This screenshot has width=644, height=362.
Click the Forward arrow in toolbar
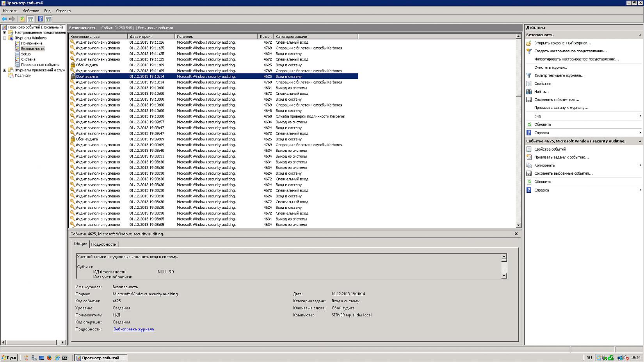tap(12, 19)
